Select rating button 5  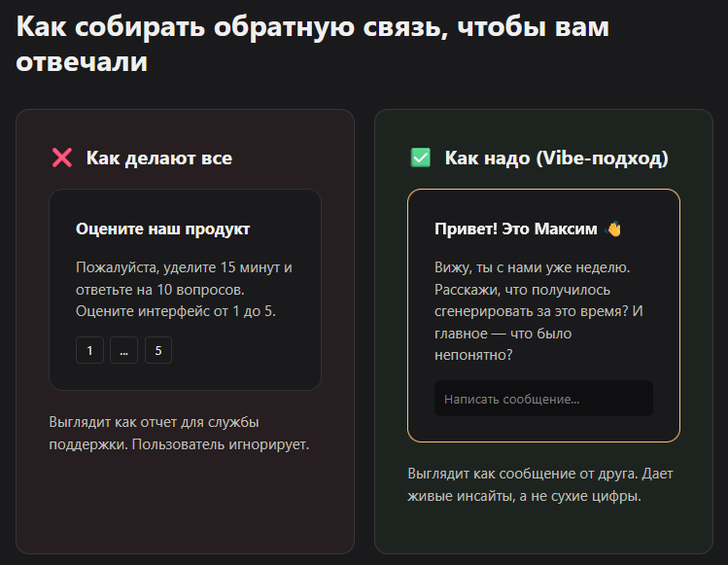[x=158, y=350]
